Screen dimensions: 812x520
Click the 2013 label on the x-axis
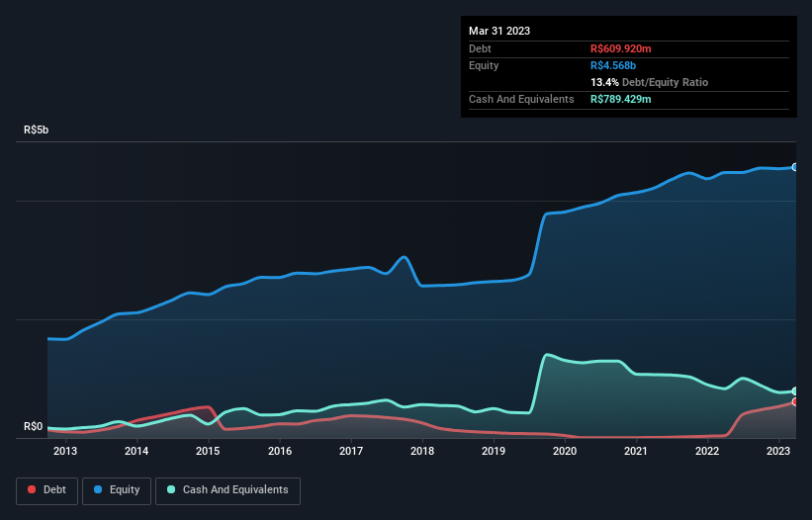point(65,452)
